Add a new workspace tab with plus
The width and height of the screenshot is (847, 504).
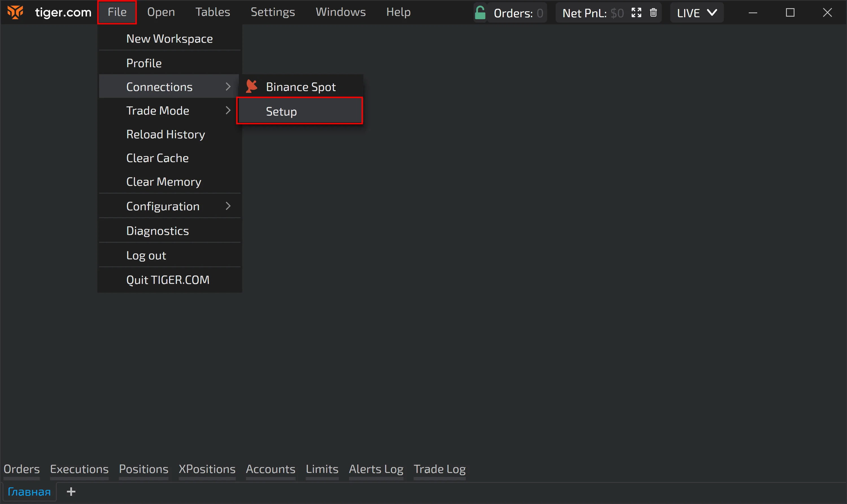click(x=71, y=491)
